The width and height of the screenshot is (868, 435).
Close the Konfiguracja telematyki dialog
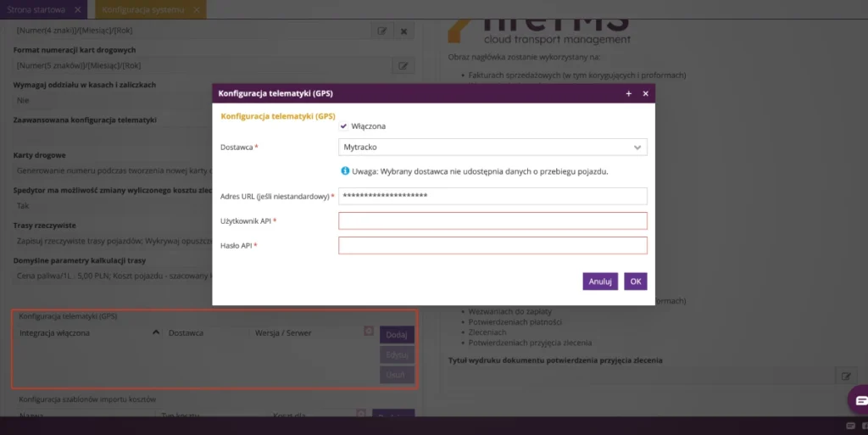click(645, 93)
